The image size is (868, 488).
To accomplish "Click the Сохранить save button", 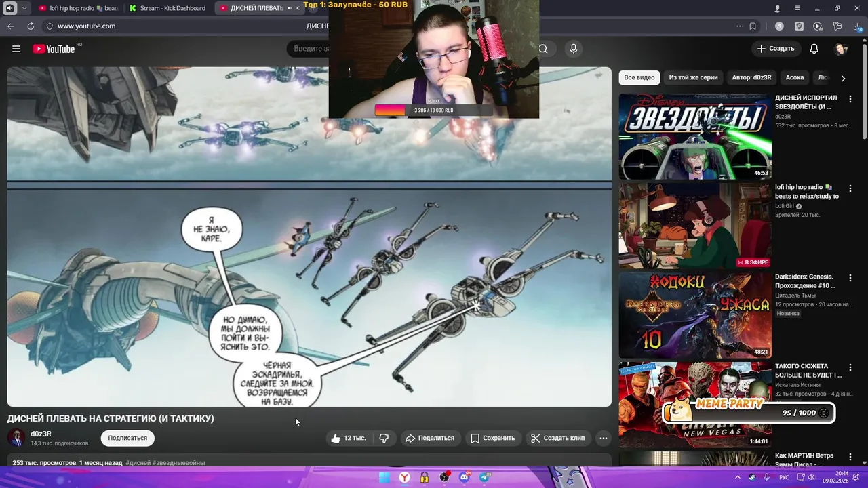I will (493, 438).
